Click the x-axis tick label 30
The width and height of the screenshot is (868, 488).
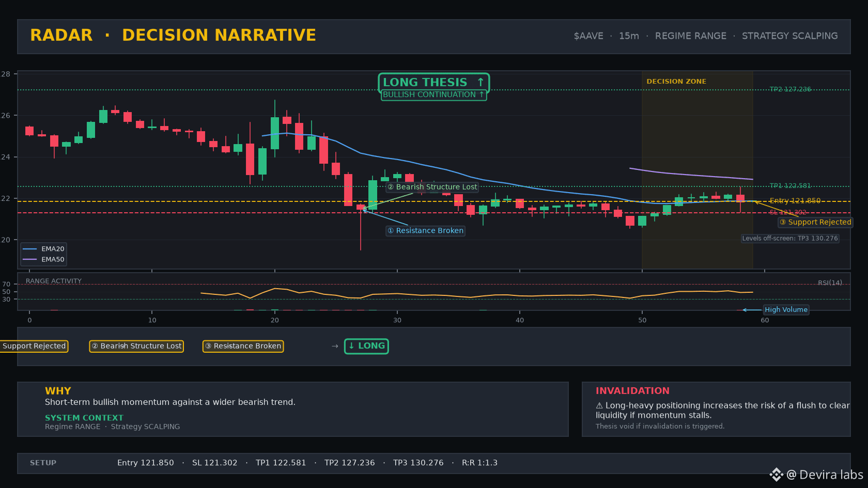[397, 320]
